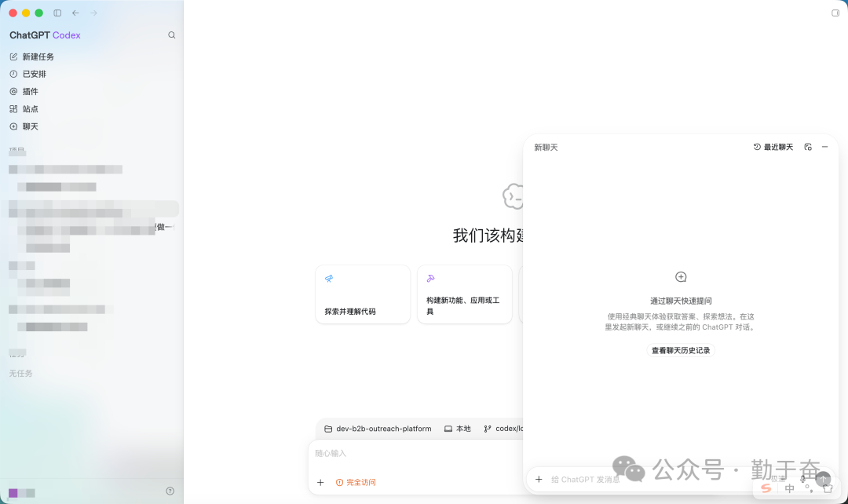Open the dev-b2b-outreach-platform project selector
The image size is (848, 504).
click(x=378, y=429)
